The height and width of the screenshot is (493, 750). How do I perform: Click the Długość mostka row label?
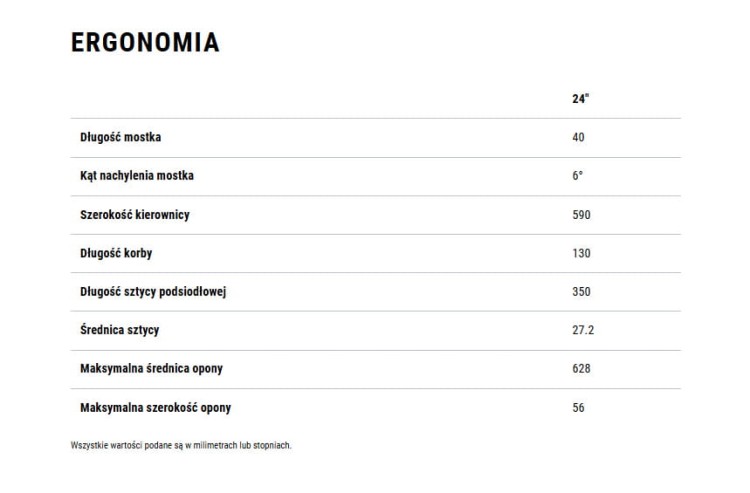click(x=121, y=137)
